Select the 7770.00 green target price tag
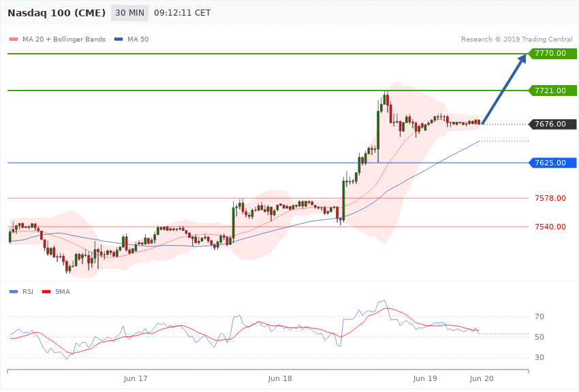 553,54
